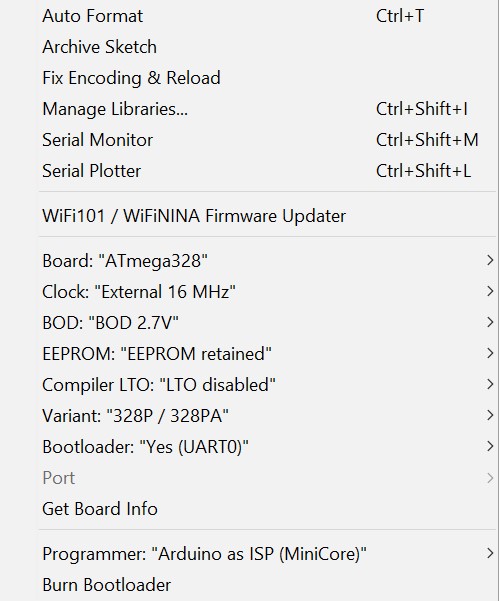
Task: Choose Archive Sketch from the menu
Action: [267, 47]
